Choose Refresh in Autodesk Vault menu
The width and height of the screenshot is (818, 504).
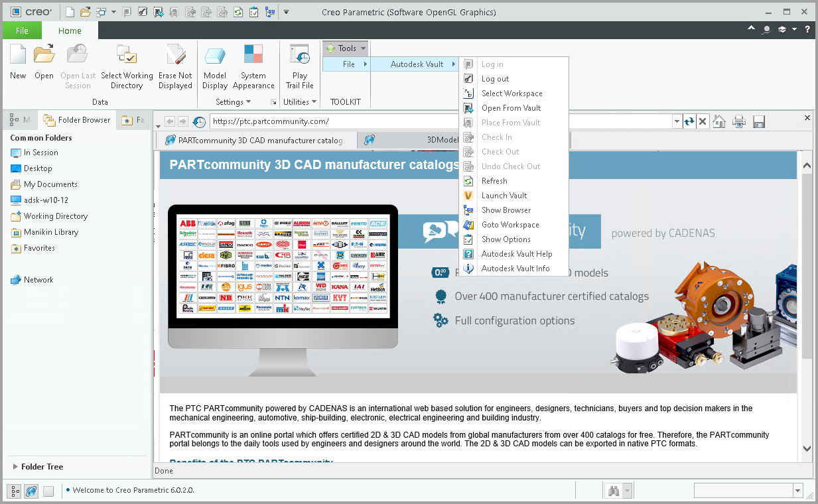514,181
